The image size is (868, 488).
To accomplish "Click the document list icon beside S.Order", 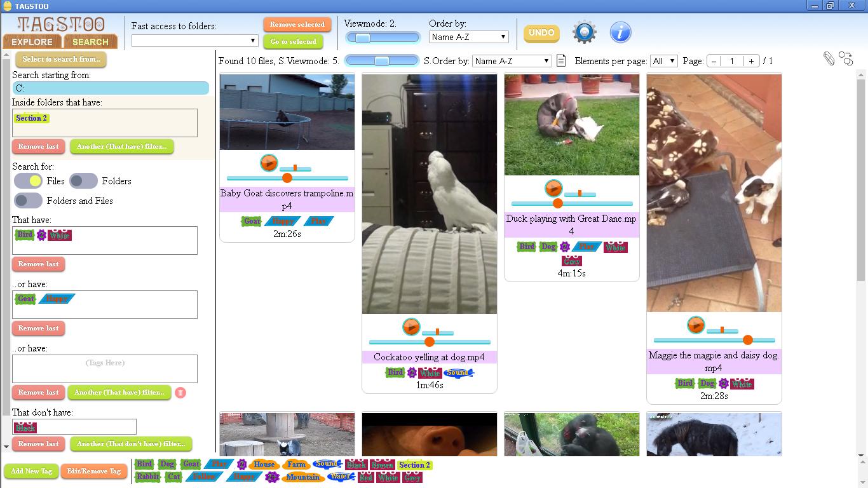I will click(561, 61).
